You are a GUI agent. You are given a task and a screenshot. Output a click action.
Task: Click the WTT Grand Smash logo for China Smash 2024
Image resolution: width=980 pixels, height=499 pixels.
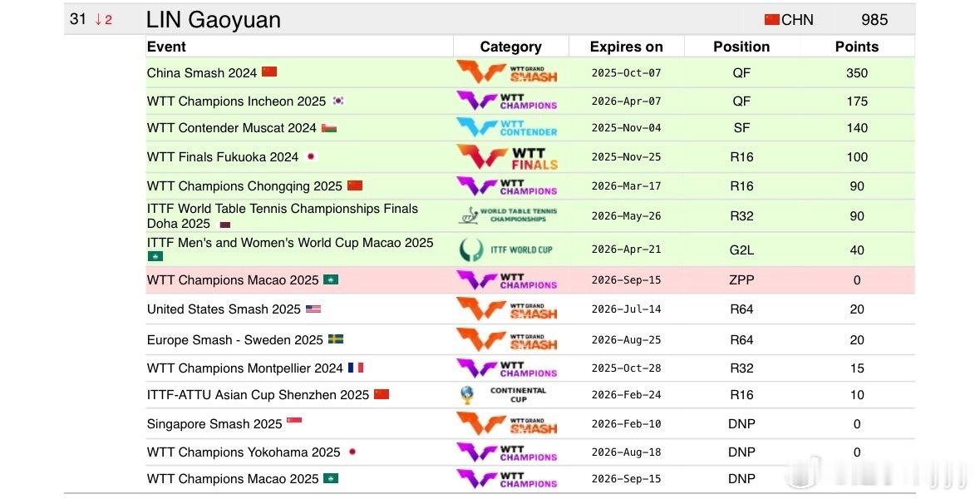pyautogui.click(x=507, y=72)
